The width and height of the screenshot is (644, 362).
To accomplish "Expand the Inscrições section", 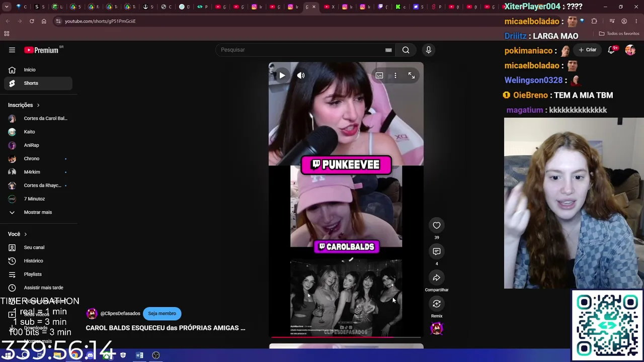I will [24, 105].
